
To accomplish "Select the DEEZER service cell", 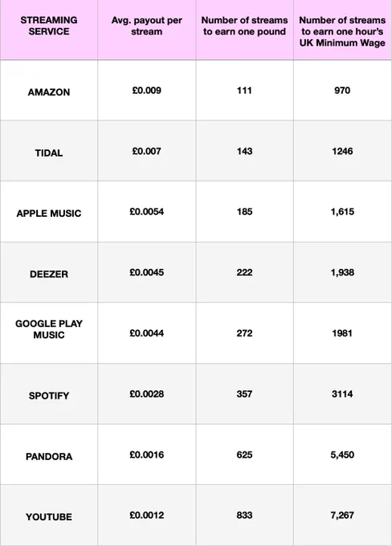I will 49,274.
